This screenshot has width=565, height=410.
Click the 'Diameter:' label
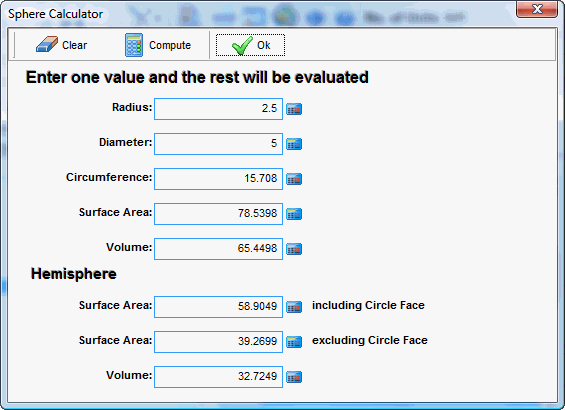coord(125,142)
